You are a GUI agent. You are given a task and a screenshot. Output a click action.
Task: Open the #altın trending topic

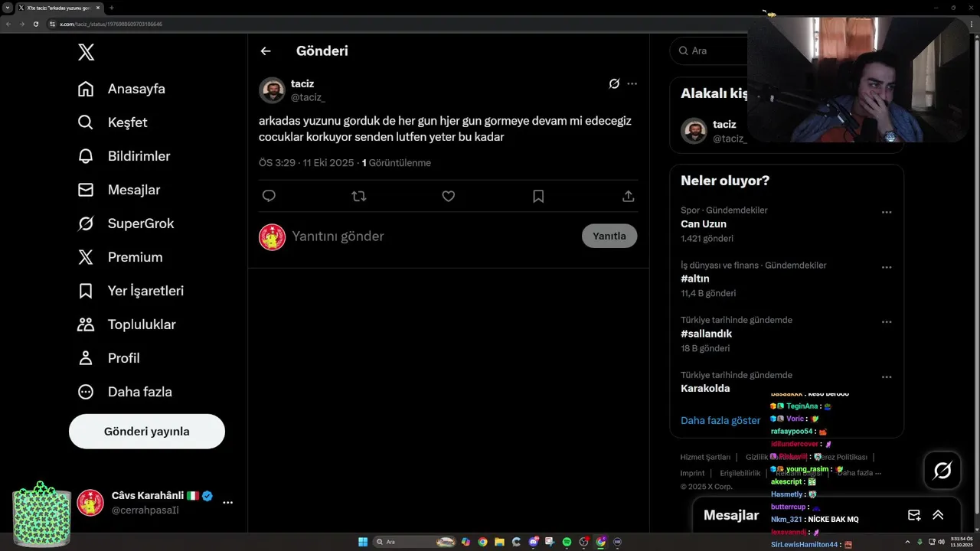(x=695, y=279)
